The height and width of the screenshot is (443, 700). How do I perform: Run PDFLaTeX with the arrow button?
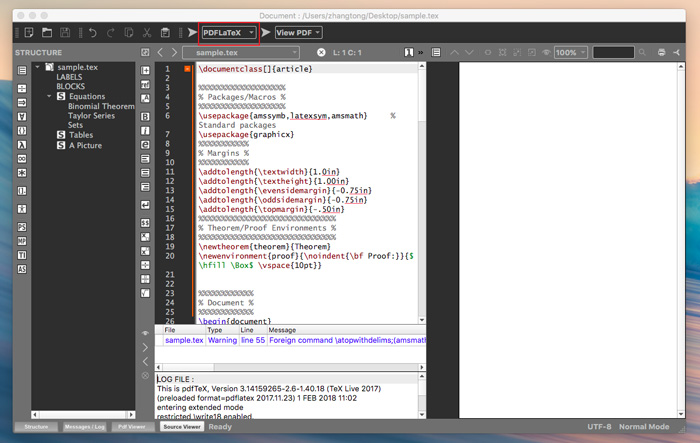click(192, 33)
